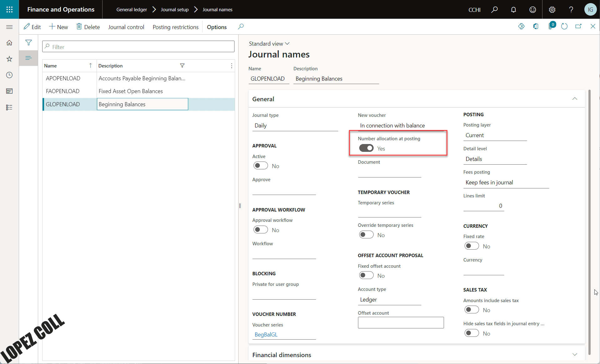Open the Standard view dropdown
Image resolution: width=600 pixels, height=364 pixels.
click(269, 43)
